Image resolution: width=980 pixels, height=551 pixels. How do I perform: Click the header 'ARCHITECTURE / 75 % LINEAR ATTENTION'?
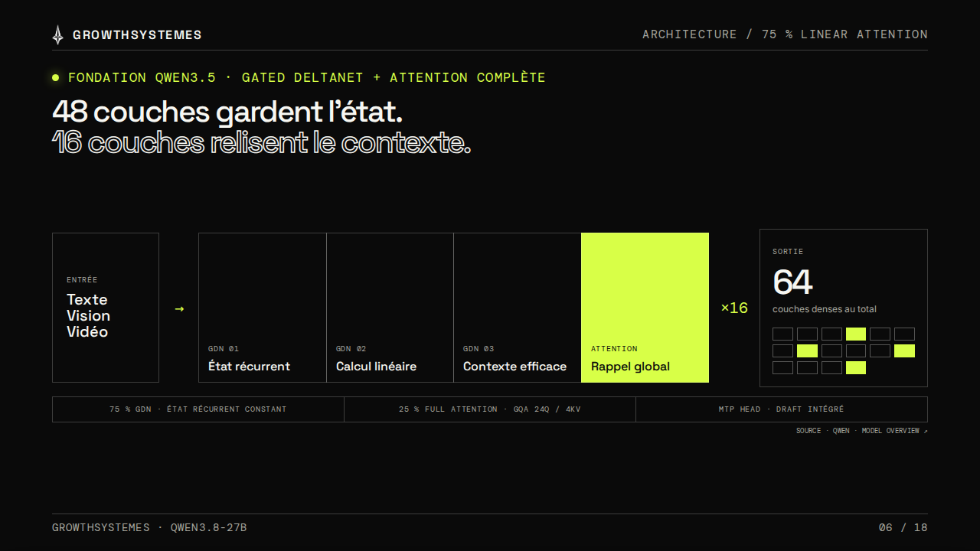[785, 34]
